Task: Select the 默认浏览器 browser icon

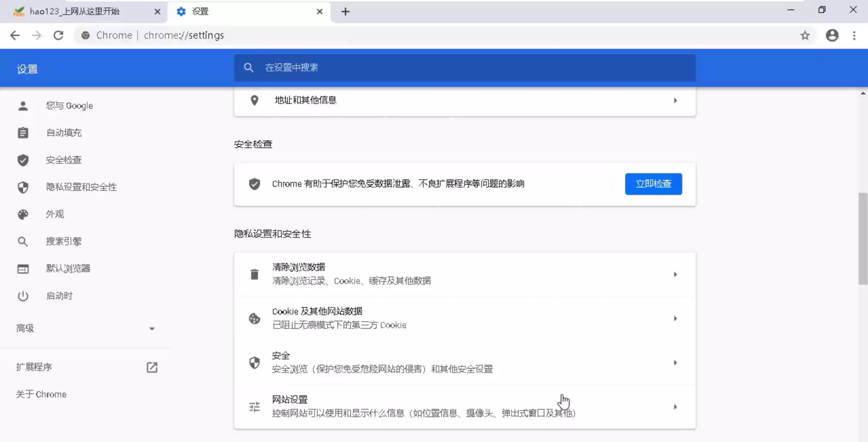Action: [23, 269]
